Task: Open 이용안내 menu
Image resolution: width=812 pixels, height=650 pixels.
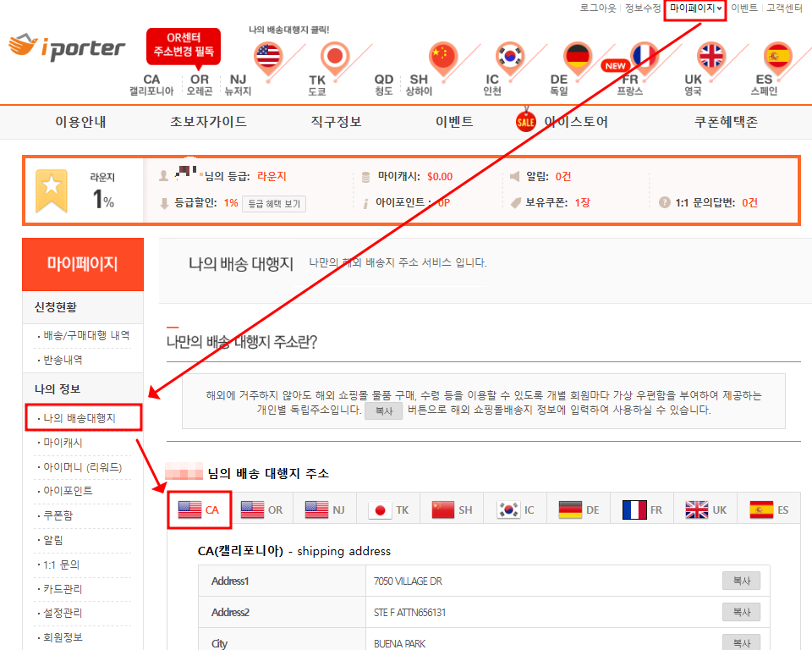Action: point(81,122)
